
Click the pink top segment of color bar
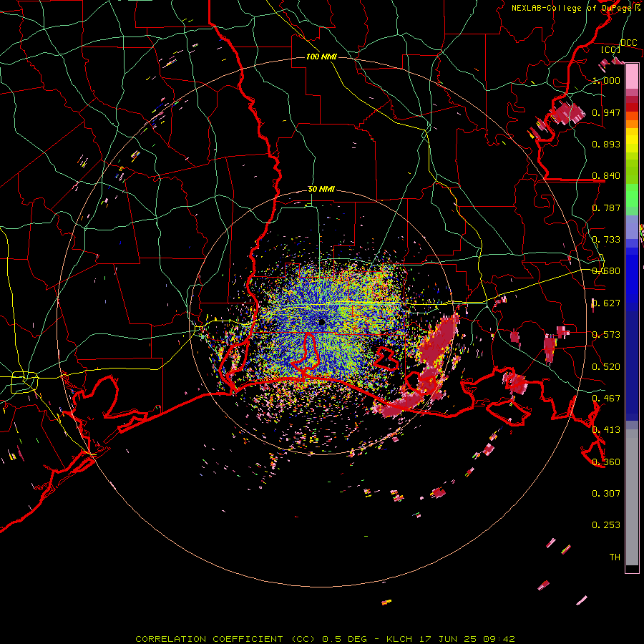632,77
